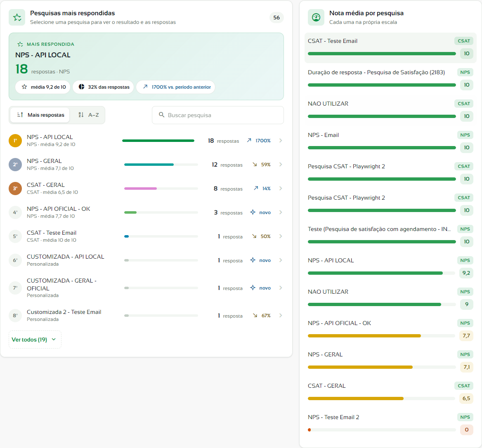The height and width of the screenshot is (448, 482).
Task: Click the média 9,2 de 10 chip
Action: tap(43, 87)
